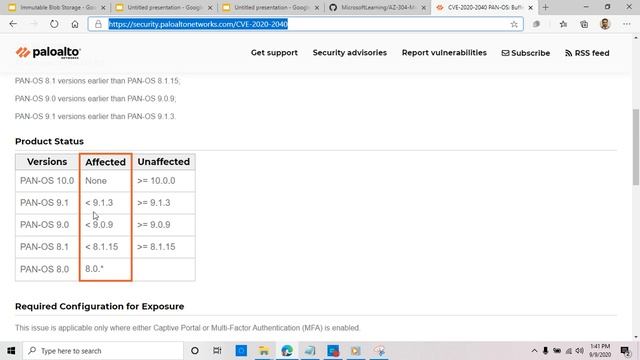
Task: Click the address bar URL
Action: click(x=198, y=24)
